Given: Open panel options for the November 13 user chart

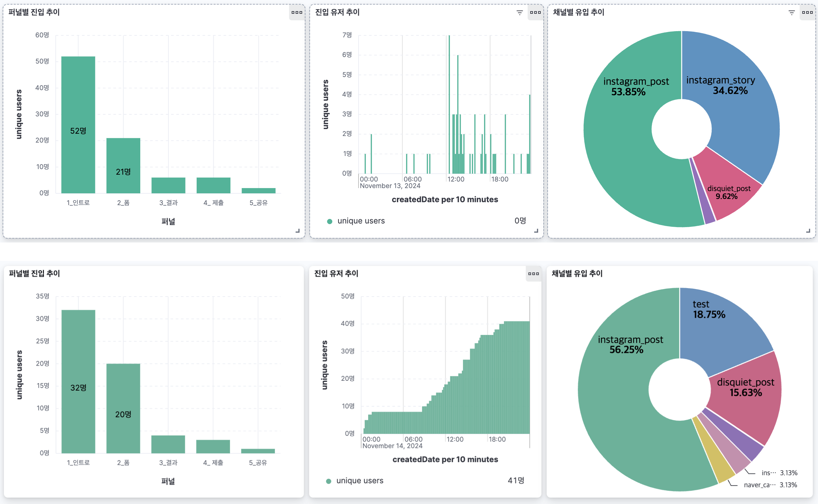Looking at the screenshot, I should tap(535, 12).
